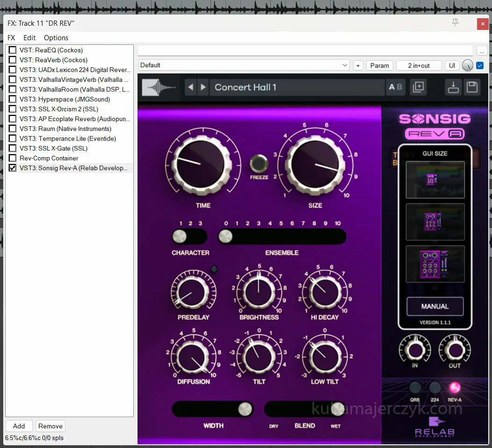Click the GUI size plus-window icon

click(x=418, y=87)
